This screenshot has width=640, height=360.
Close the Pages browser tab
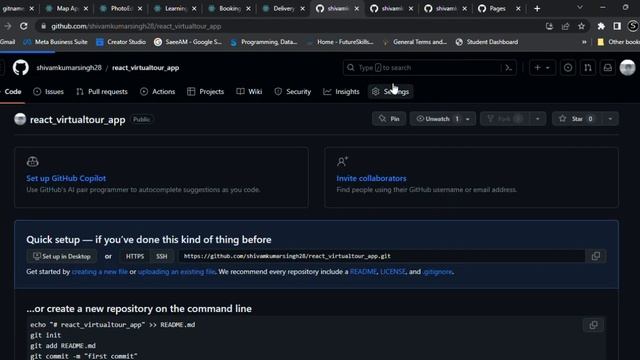tap(518, 9)
